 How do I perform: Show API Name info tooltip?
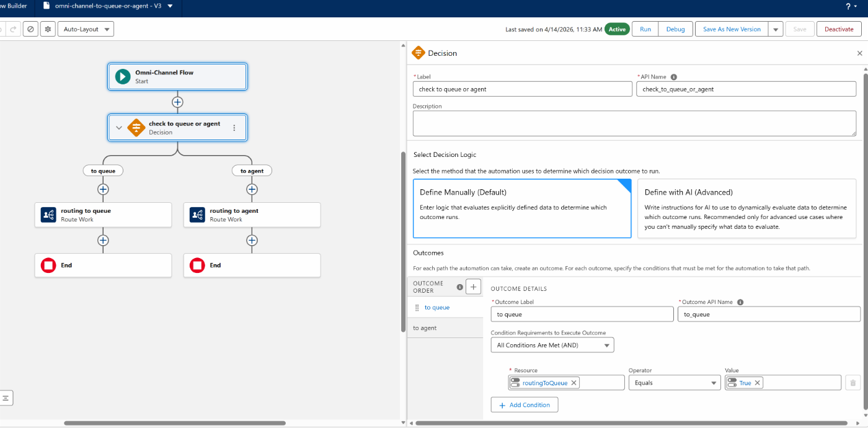pos(674,78)
